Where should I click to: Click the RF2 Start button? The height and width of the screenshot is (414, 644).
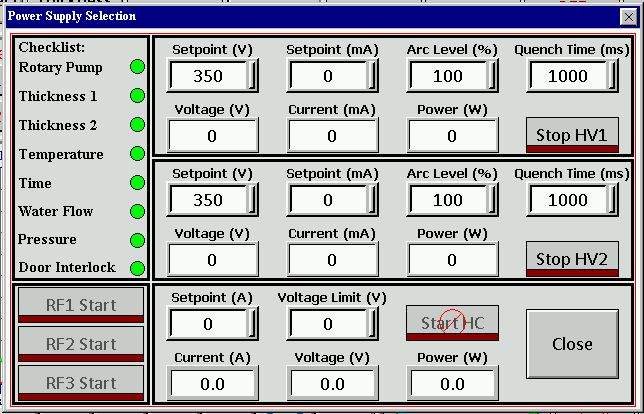point(81,344)
